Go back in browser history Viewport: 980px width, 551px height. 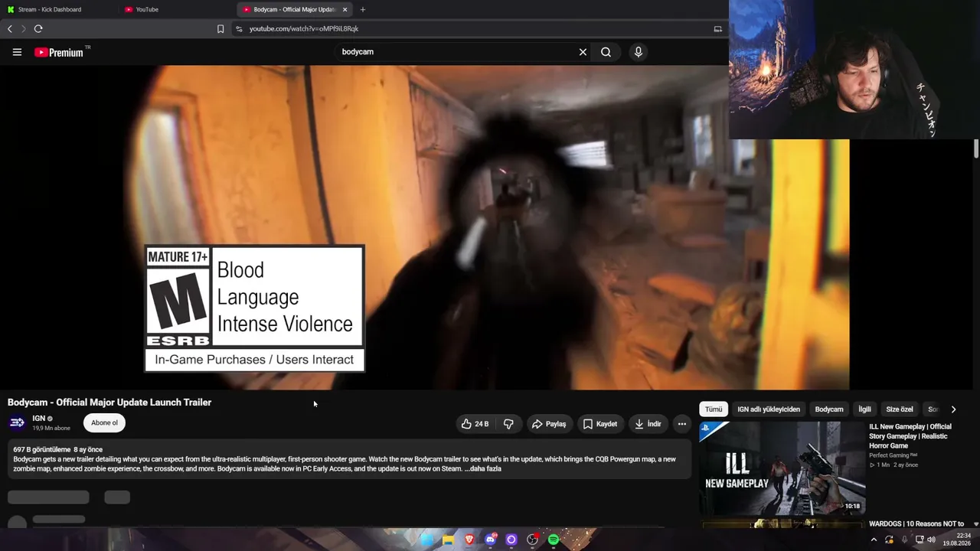click(x=10, y=29)
